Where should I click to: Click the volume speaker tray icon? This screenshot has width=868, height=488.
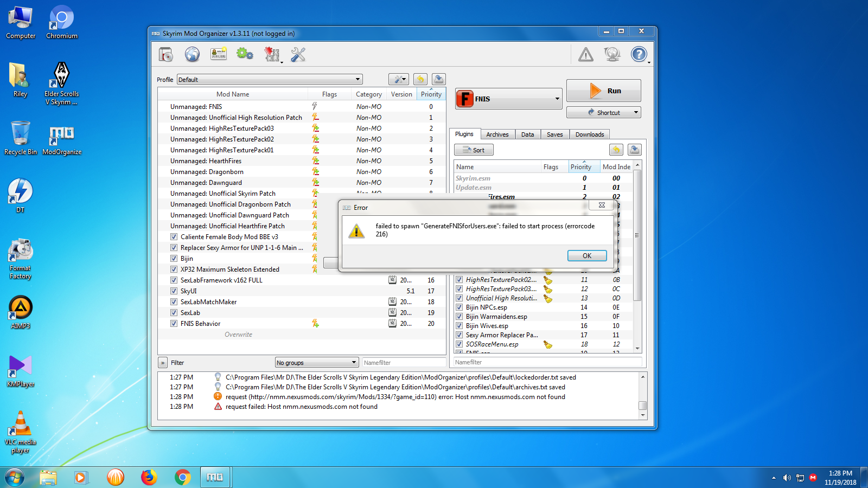[x=787, y=478]
